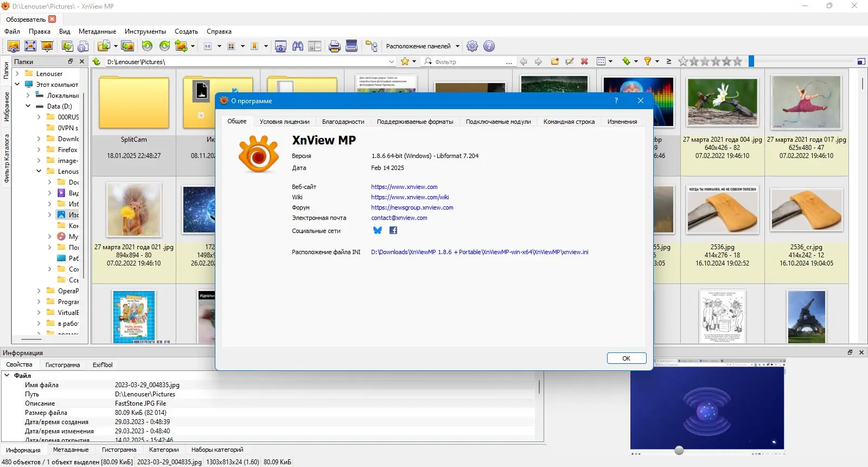The height and width of the screenshot is (467, 868).
Task: Click the red X delete icon
Action: click(584, 62)
